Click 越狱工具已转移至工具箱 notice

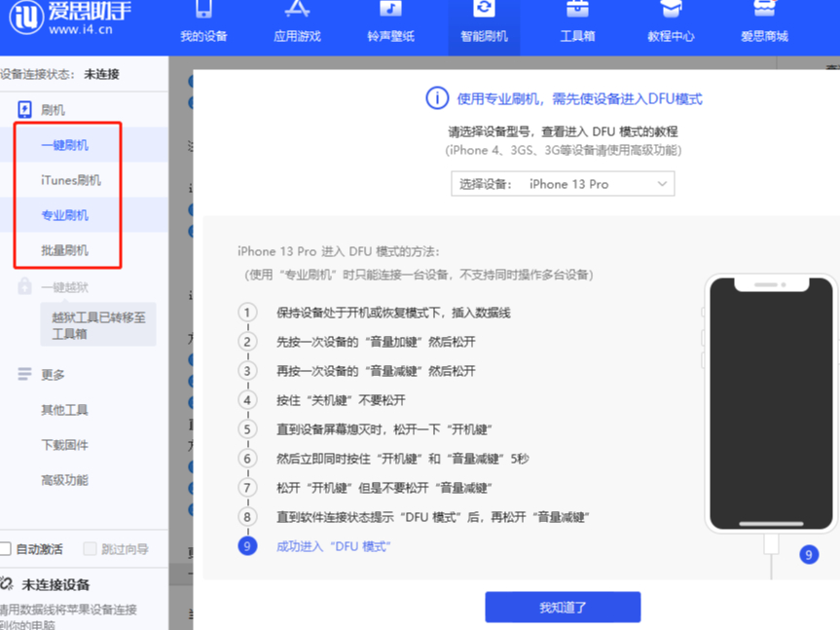coord(98,325)
